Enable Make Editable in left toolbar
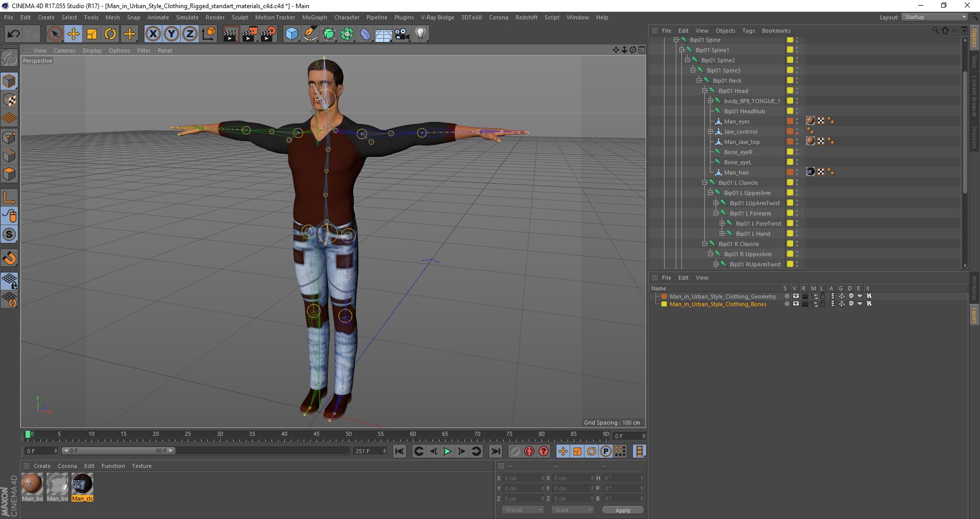The height and width of the screenshot is (519, 980). [x=9, y=58]
